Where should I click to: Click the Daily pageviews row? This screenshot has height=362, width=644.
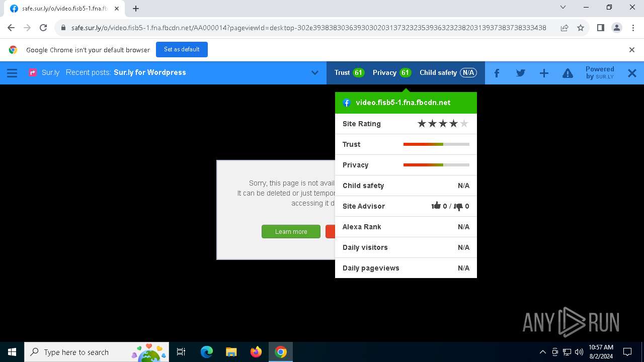coord(406,268)
